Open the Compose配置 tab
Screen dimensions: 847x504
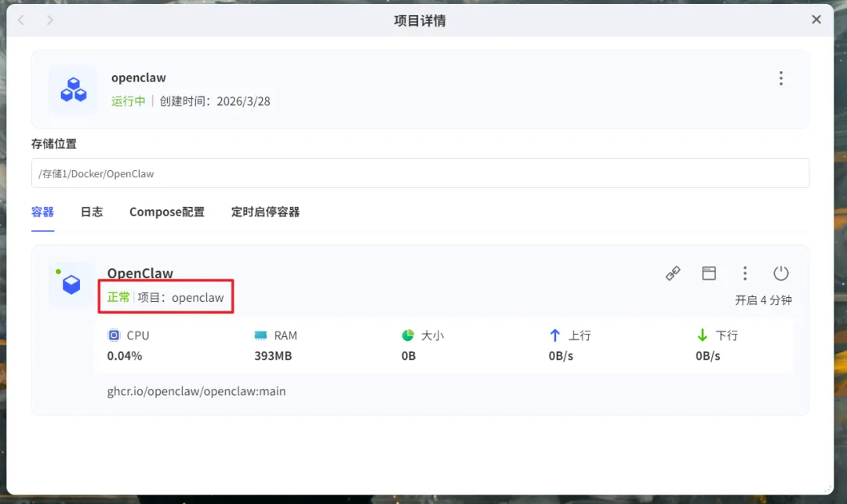click(167, 212)
